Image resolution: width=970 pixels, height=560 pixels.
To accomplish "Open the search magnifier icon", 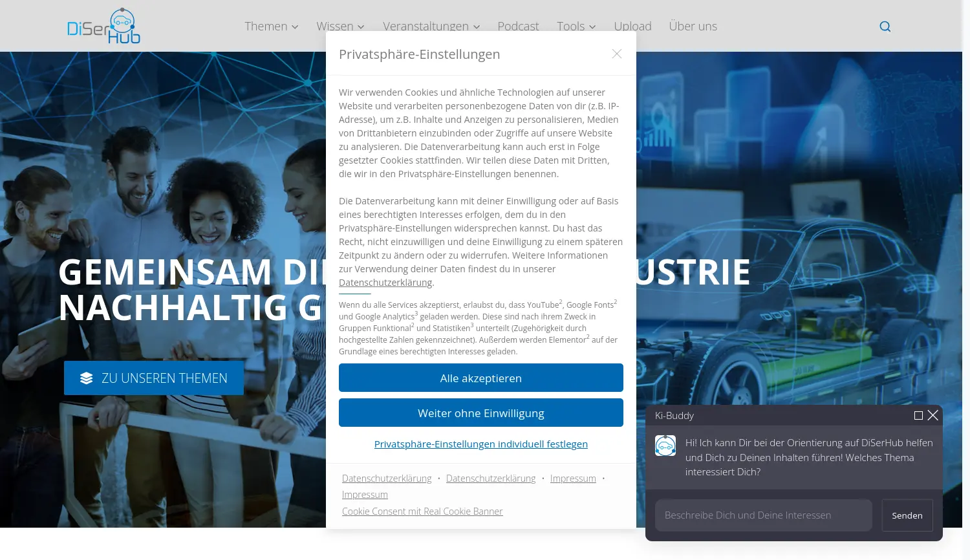I will 885,27.
